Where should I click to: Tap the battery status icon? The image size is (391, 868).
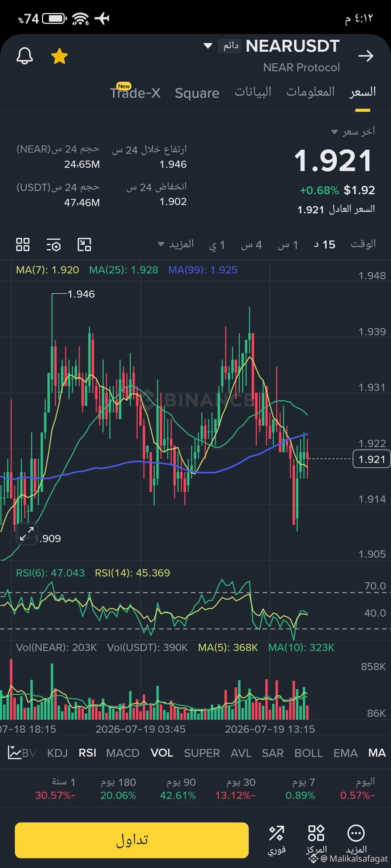coord(54,18)
